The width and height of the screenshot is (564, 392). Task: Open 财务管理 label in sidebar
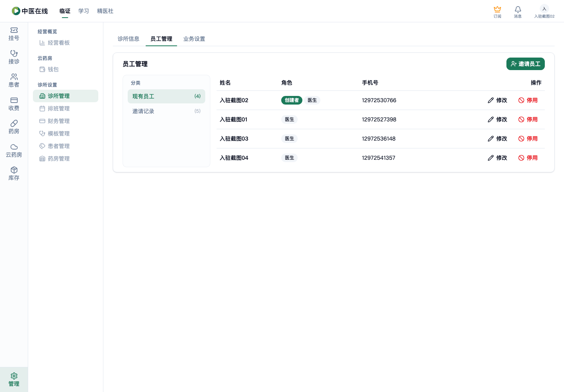click(59, 121)
